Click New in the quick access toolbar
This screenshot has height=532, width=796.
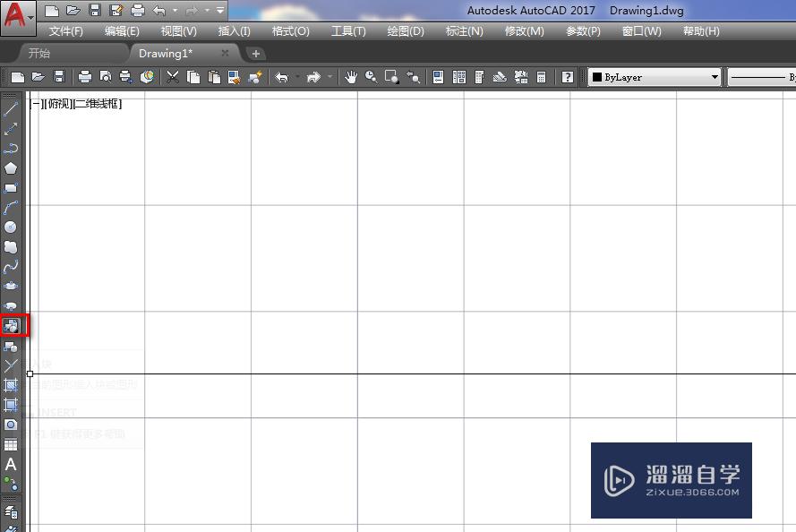(52, 10)
